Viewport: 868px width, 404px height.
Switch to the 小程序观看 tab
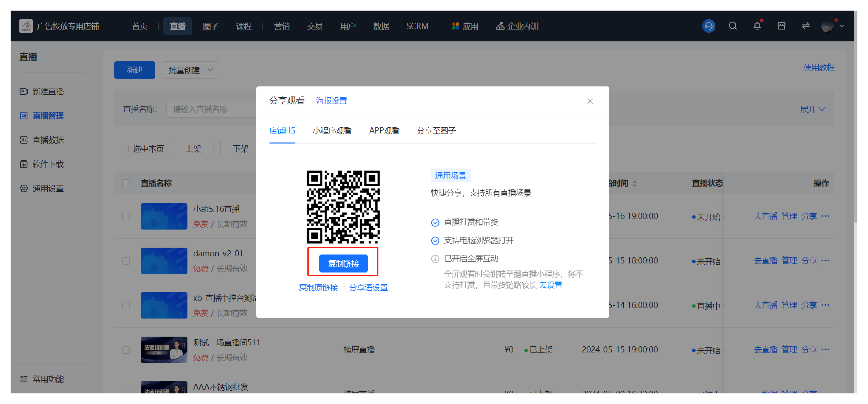(x=332, y=131)
